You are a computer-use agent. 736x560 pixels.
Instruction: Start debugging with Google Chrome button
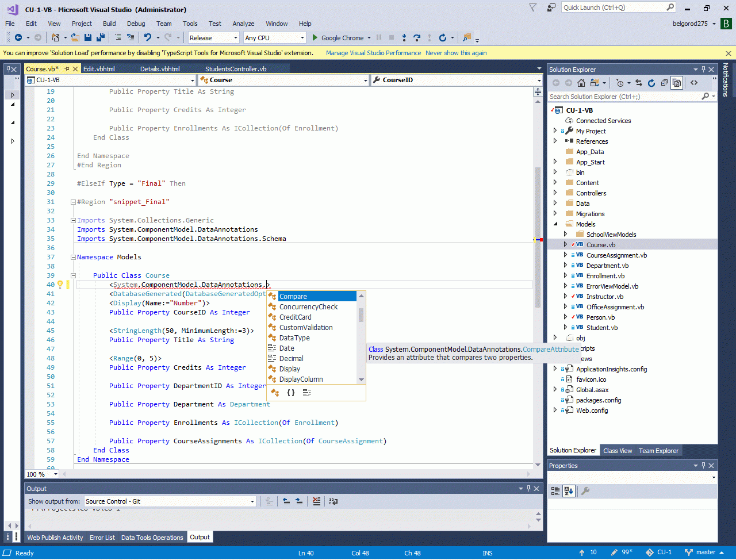[x=338, y=38]
